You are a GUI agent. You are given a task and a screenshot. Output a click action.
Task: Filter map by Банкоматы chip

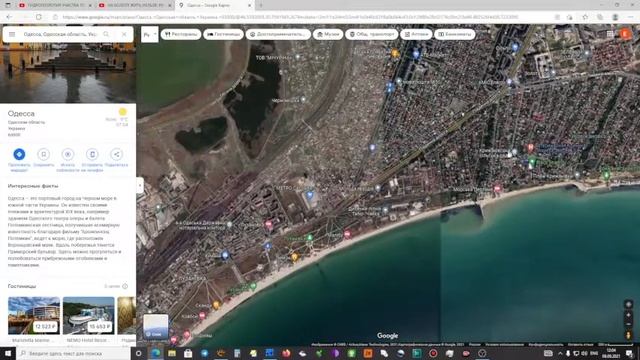[x=454, y=34]
